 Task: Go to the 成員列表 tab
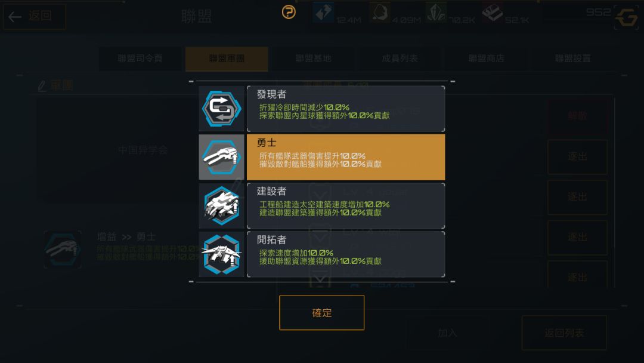(400, 59)
